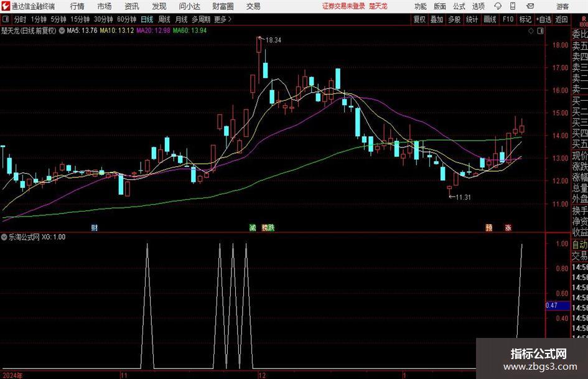Open the 资讯 menu
This screenshot has width=588, height=379.
(132, 6)
